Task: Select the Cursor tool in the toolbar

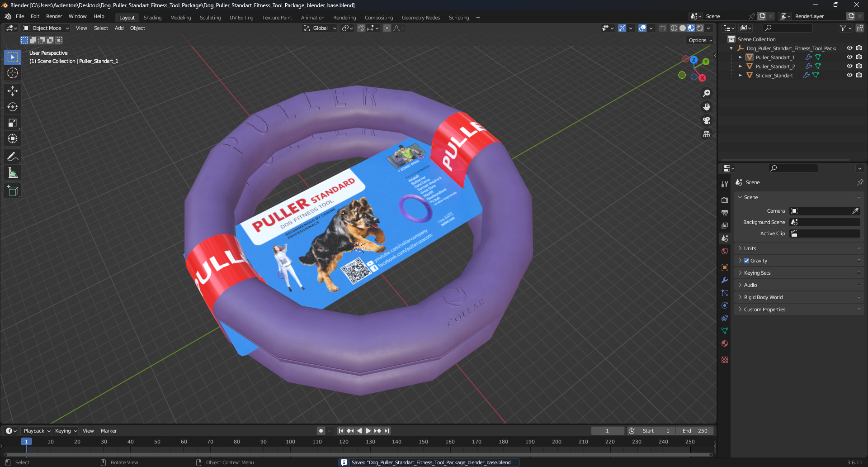Action: tap(13, 73)
